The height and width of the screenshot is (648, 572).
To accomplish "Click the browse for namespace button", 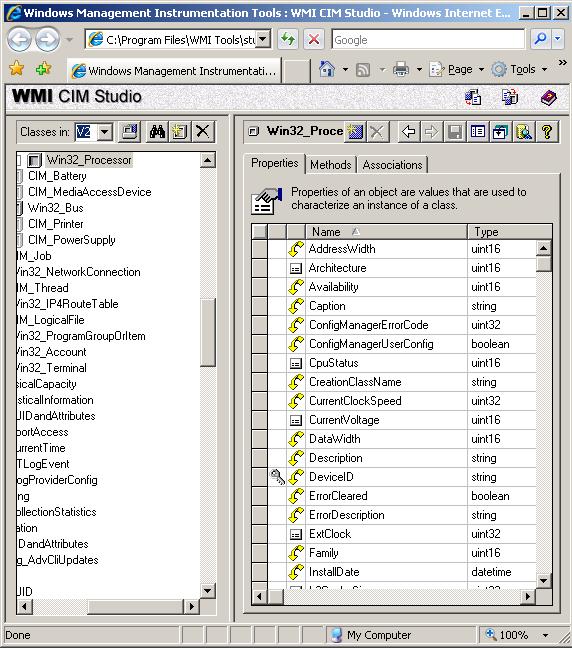I will click(129, 132).
